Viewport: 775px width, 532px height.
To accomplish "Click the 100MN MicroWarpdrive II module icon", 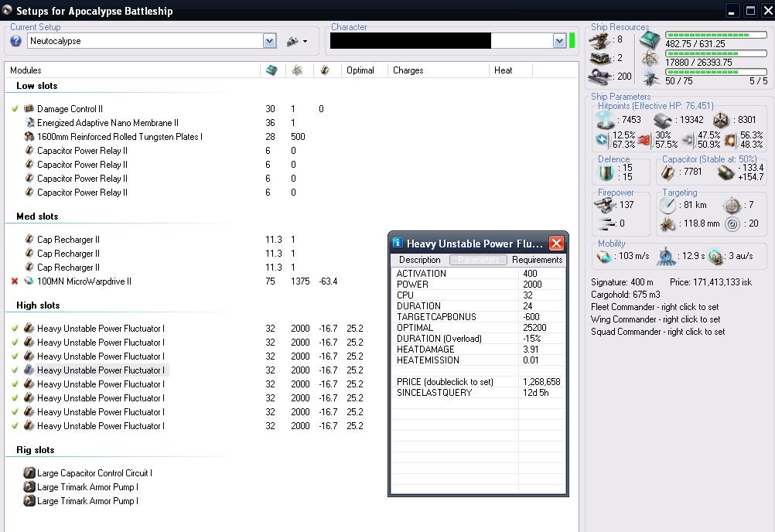I will point(29,281).
